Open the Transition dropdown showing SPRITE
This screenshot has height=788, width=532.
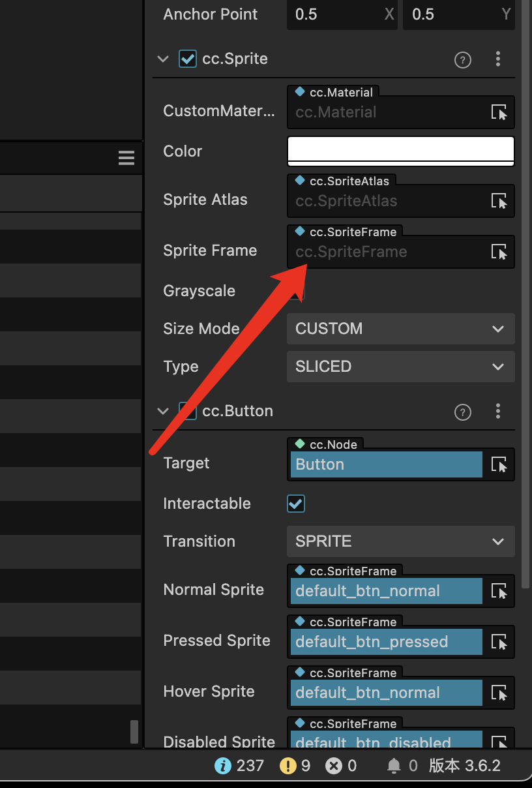point(400,541)
